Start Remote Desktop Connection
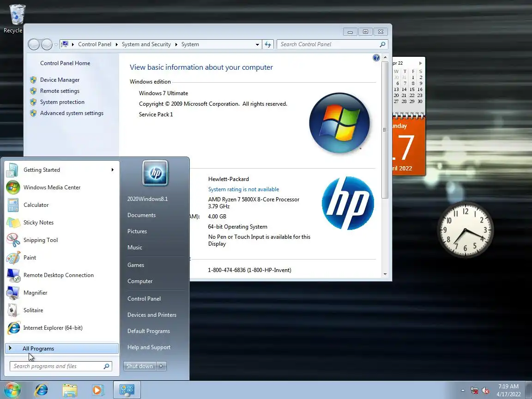Screen dimensions: 532x399 [x=62, y=275]
